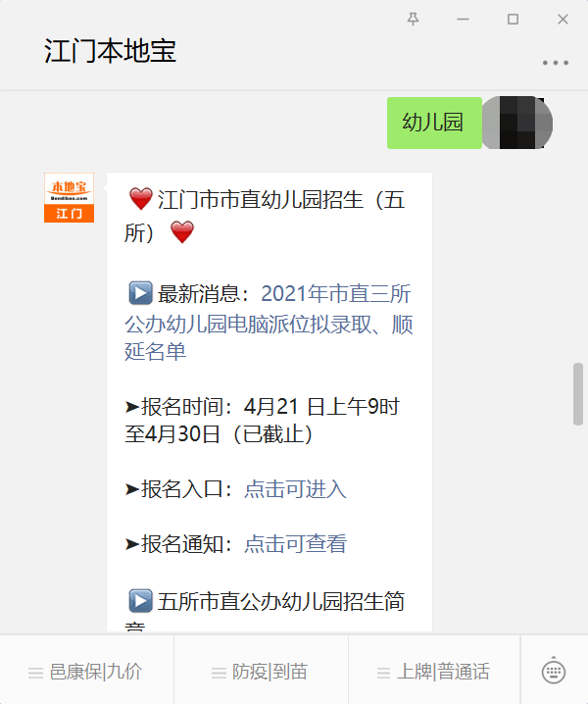This screenshot has width=588, height=704.
Task: Click the play icon beside 最新消息
Action: pos(140,293)
